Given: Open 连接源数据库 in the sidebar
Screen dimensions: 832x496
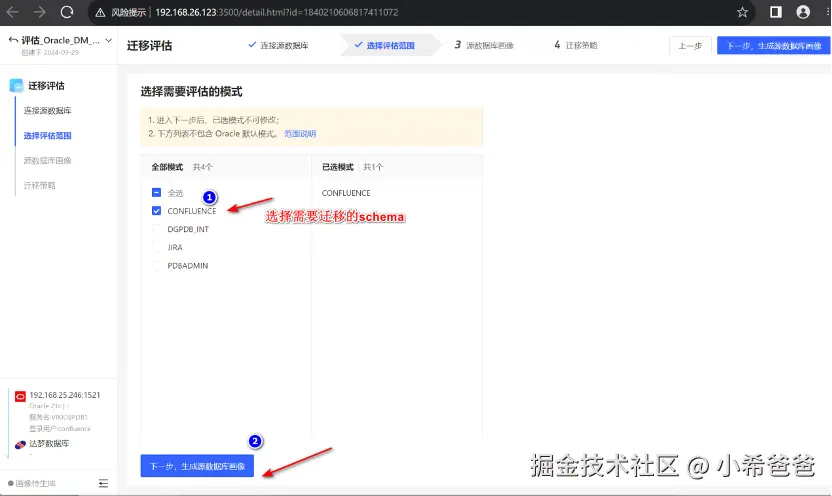Looking at the screenshot, I should pos(47,110).
